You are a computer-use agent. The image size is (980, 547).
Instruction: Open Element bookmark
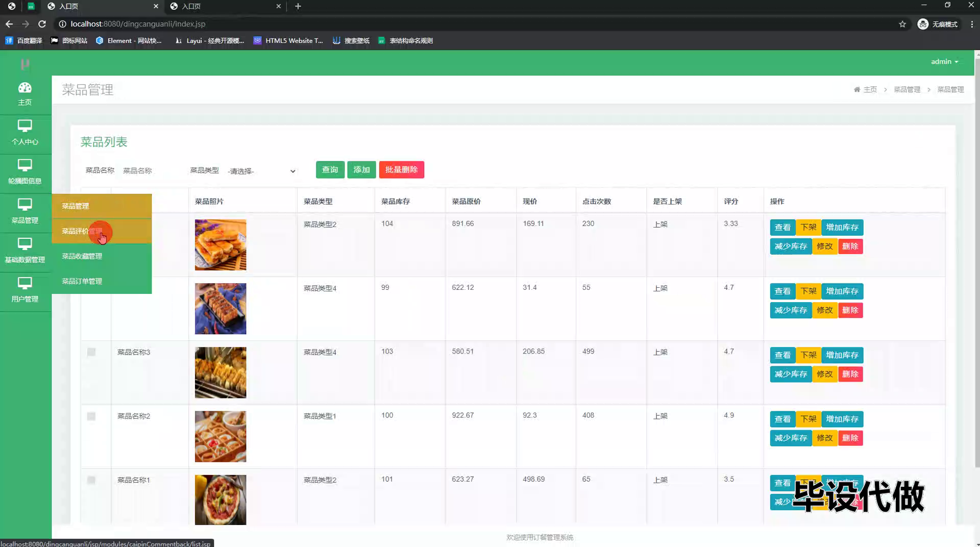pos(129,41)
